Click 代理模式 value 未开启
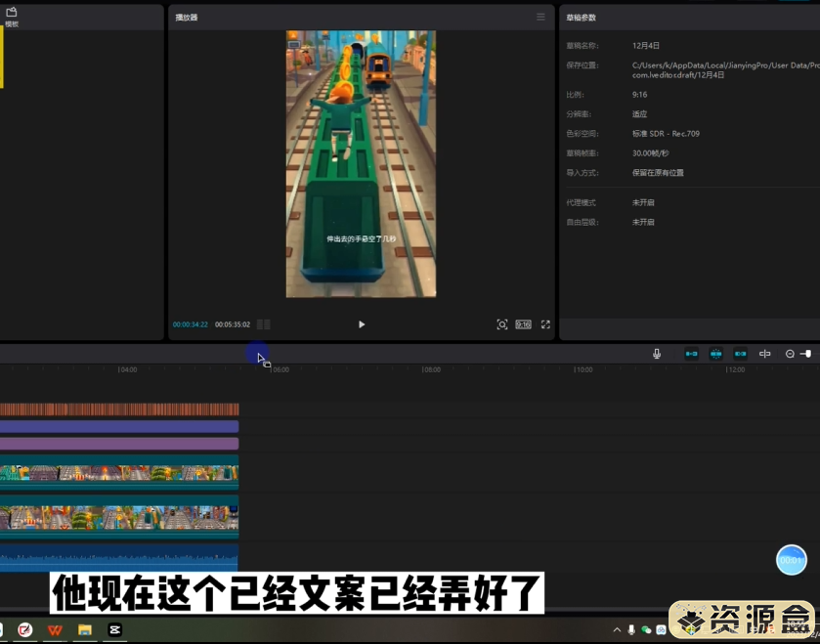Screen dimensions: 820x644 (x=643, y=202)
